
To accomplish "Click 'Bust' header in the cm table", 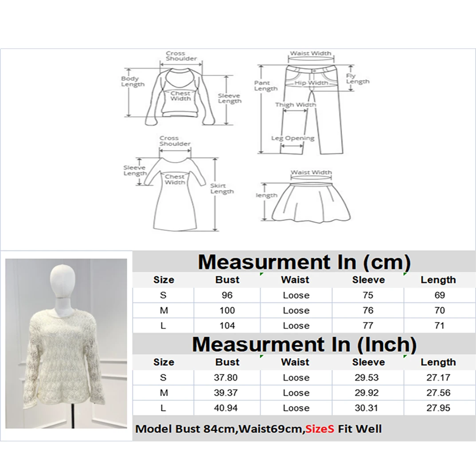I will coord(227,280).
